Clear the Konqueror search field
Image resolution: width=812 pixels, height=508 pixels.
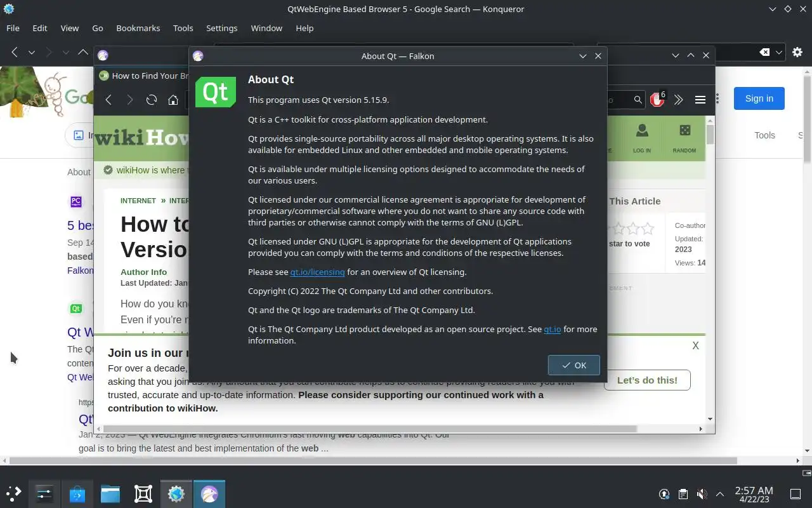point(765,52)
